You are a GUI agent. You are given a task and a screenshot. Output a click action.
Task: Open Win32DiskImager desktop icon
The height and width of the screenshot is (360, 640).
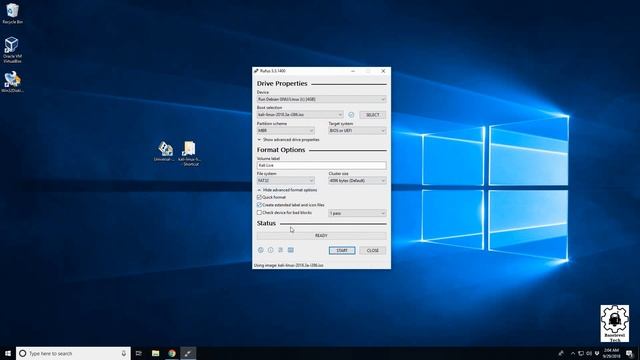12,82
